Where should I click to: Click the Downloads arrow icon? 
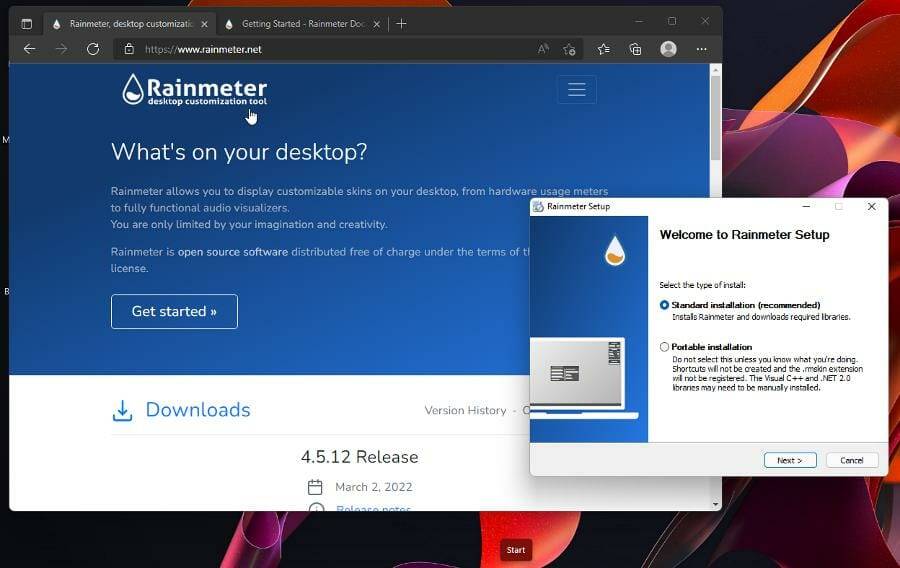122,410
